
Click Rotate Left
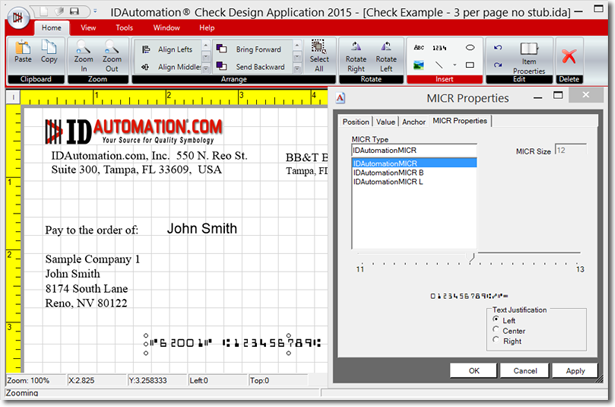pos(386,57)
